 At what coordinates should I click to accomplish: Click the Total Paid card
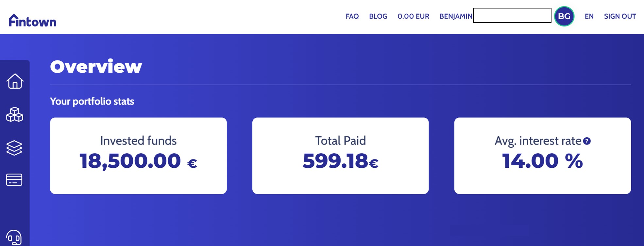340,156
